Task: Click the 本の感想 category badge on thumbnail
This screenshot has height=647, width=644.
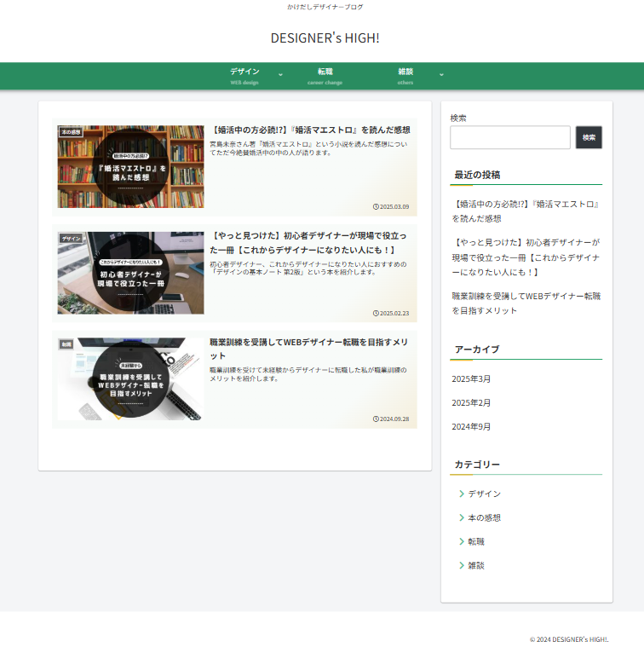Action: (71, 132)
